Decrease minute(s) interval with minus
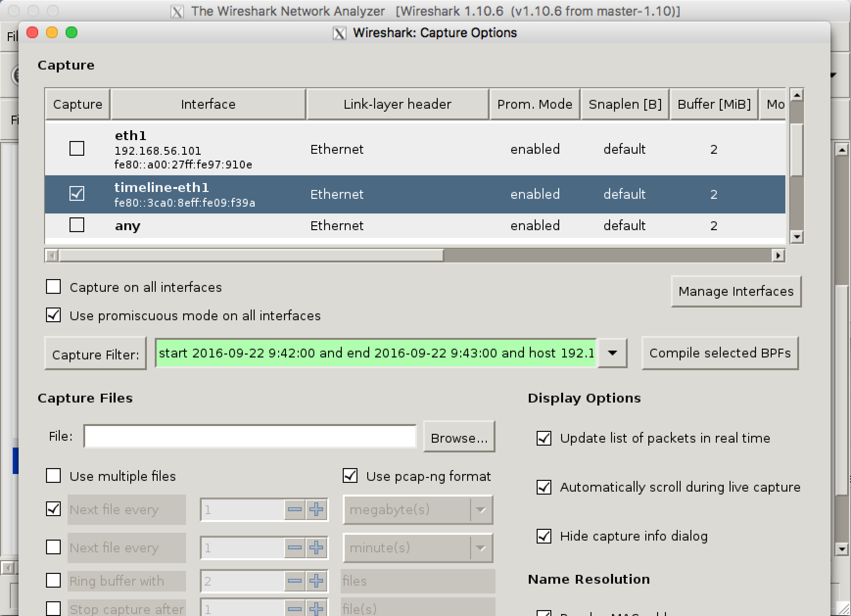Image resolution: width=851 pixels, height=616 pixels. click(x=295, y=547)
